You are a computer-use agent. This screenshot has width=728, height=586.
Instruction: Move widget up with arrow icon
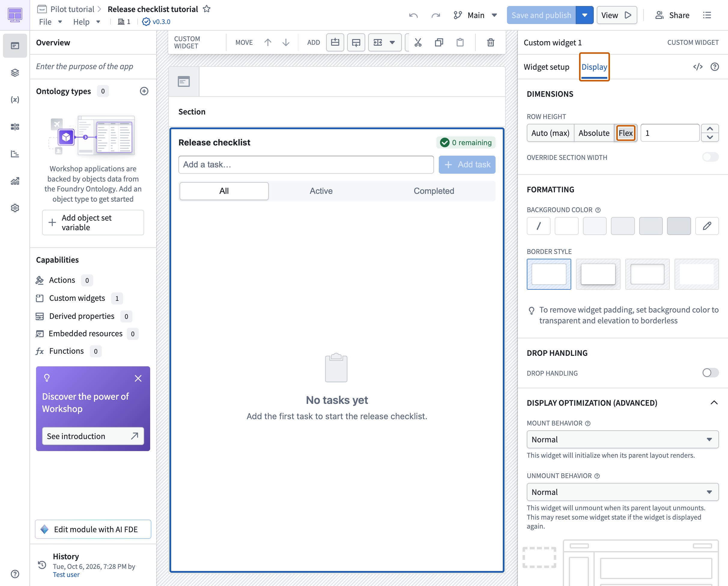tap(268, 42)
